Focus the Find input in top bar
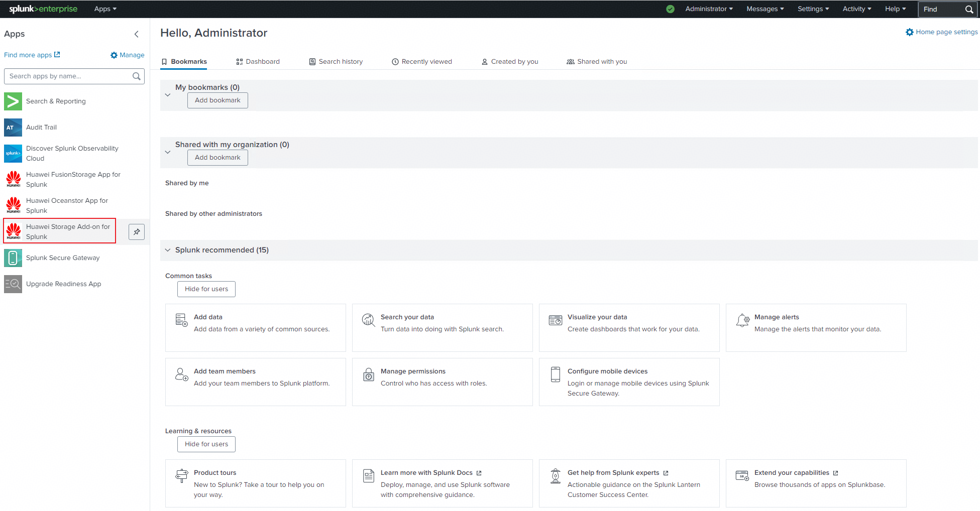Screen dimensions: 980x511 [x=947, y=9]
